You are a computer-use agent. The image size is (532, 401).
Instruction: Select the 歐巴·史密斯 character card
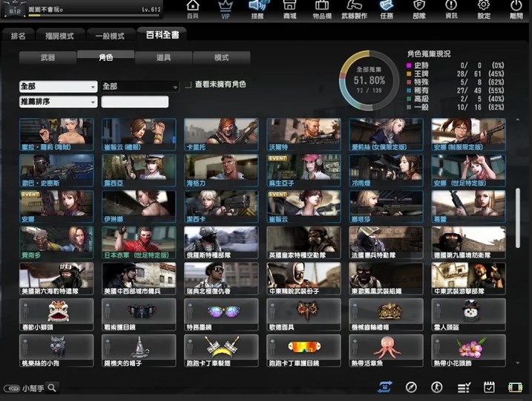coord(56,171)
